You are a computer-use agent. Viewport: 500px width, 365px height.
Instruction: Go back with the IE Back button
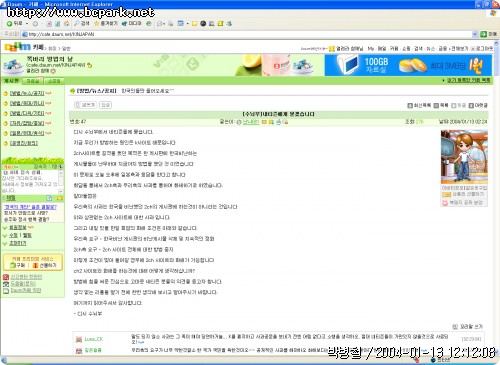(14, 24)
